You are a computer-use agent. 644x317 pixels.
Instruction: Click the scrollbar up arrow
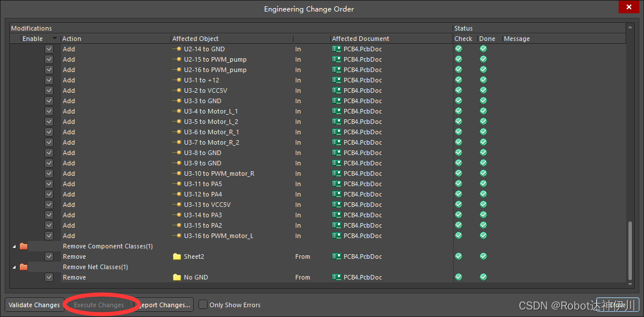click(630, 27)
